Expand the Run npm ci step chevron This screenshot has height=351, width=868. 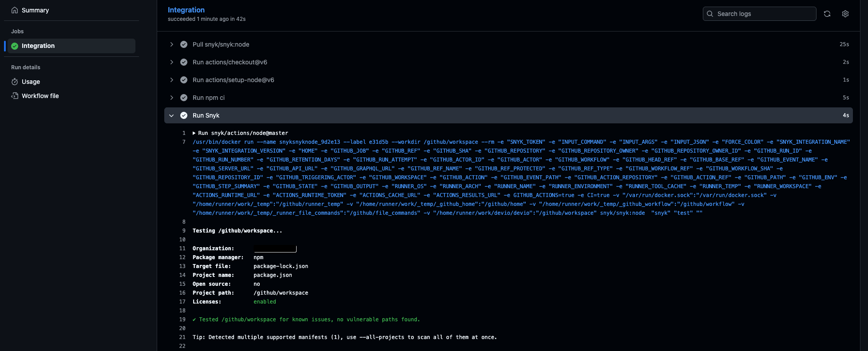click(172, 98)
